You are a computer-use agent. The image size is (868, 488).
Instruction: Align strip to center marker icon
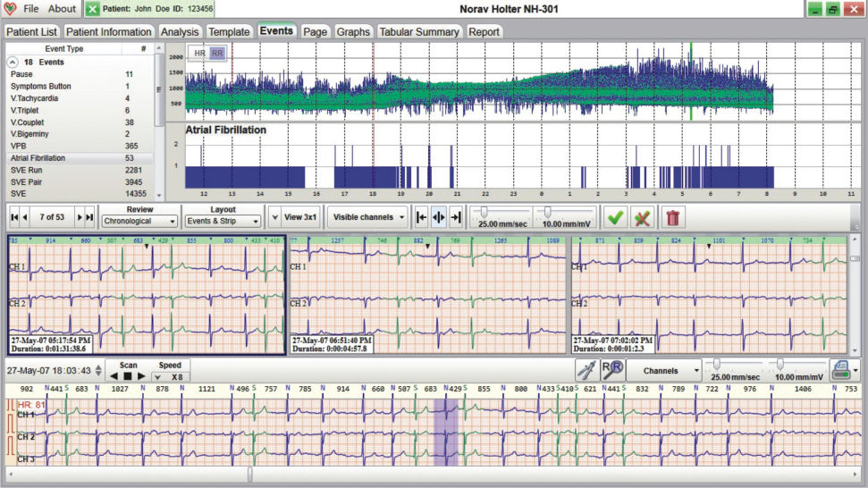pyautogui.click(x=438, y=217)
